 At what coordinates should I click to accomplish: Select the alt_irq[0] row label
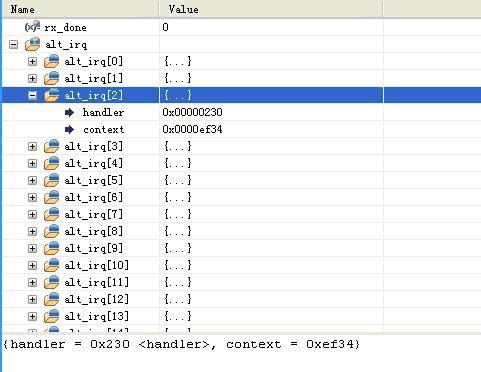pos(94,61)
